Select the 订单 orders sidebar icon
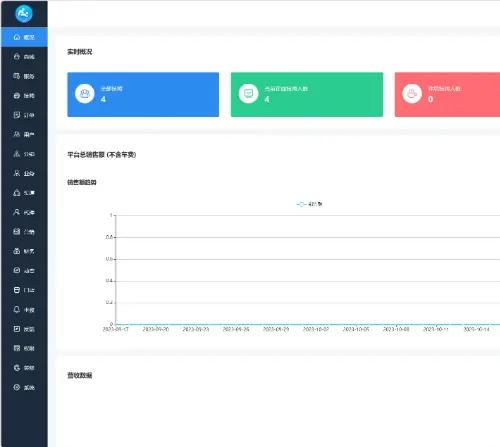This screenshot has width=500, height=447. pyautogui.click(x=17, y=115)
